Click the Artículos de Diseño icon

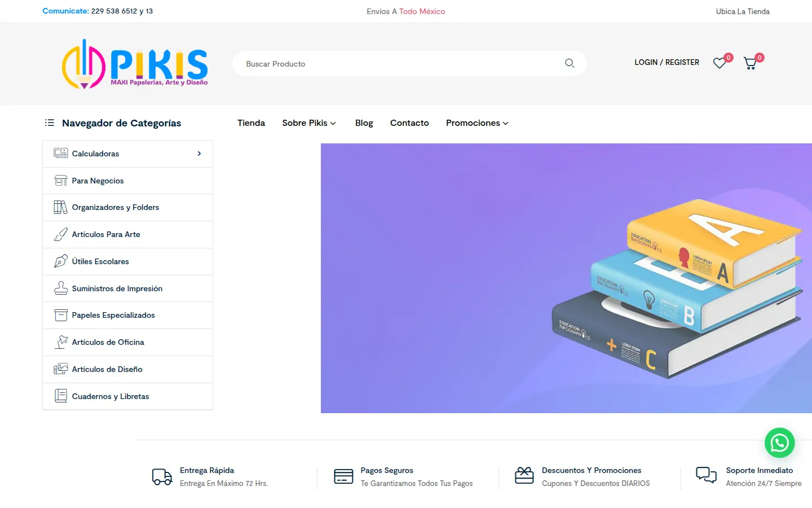(61, 369)
